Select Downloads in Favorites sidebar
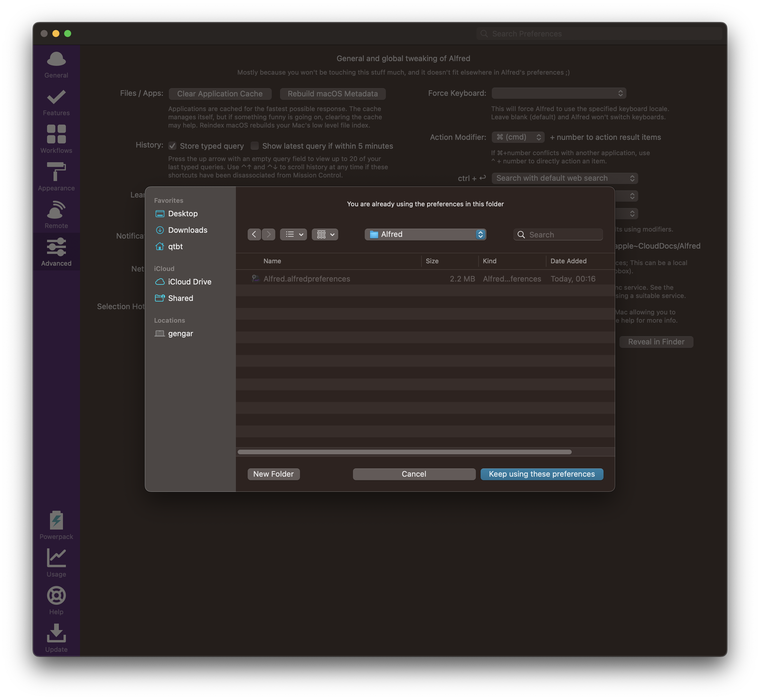 pyautogui.click(x=187, y=230)
